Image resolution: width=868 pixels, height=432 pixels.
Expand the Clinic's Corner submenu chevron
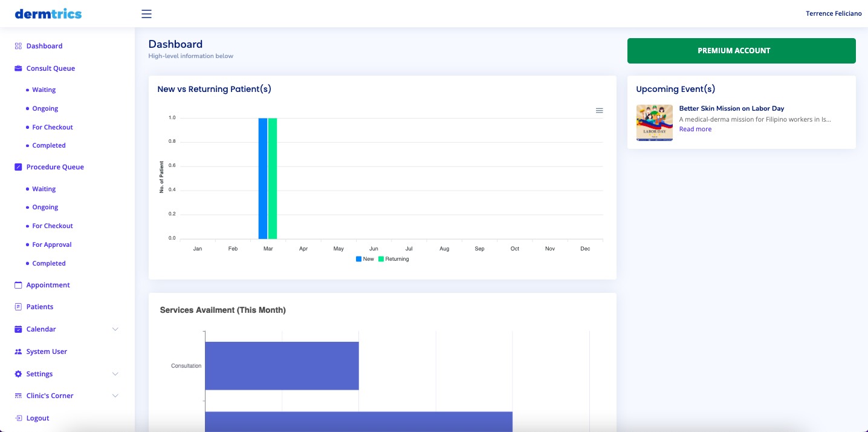(115, 396)
